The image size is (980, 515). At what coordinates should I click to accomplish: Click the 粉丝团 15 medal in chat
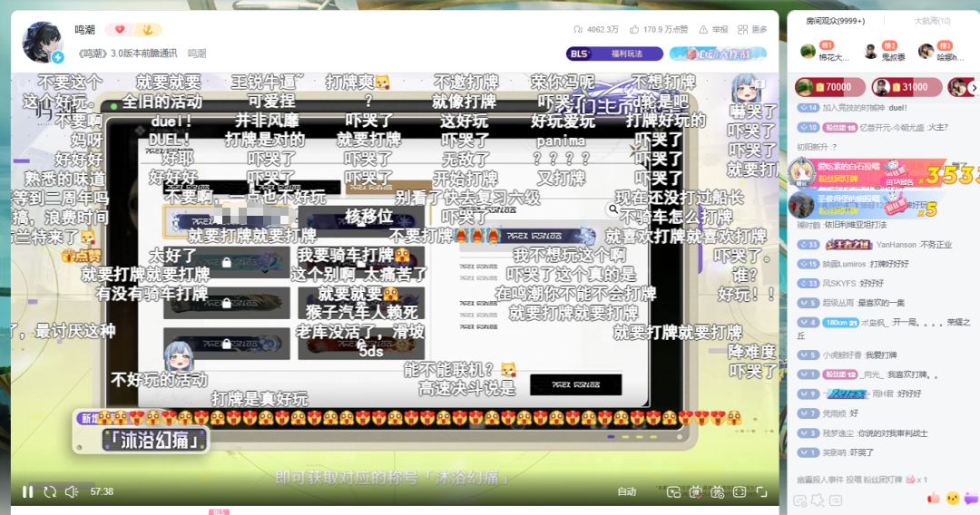(x=839, y=127)
